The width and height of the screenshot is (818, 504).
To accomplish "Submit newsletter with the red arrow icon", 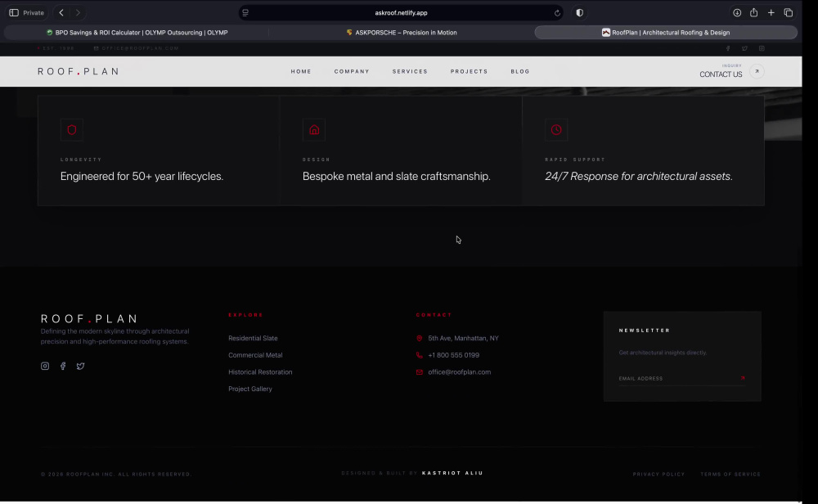I will click(x=743, y=378).
